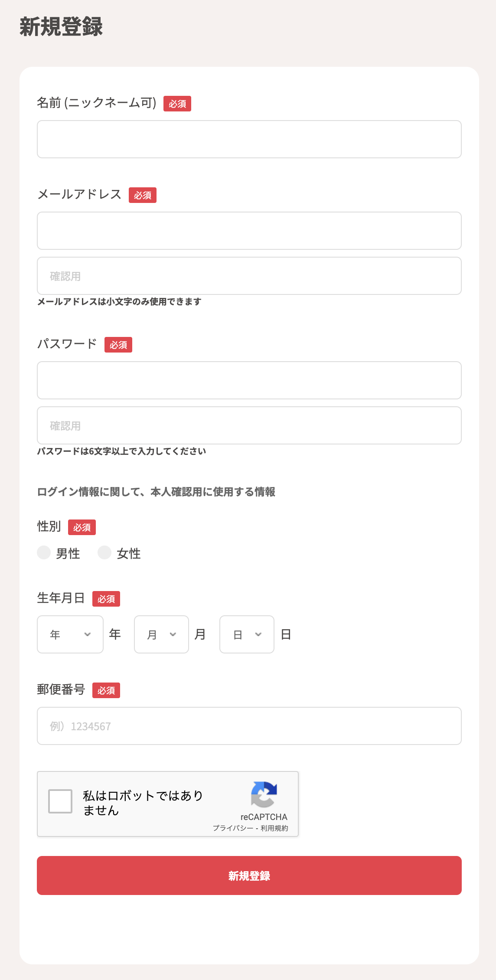
Task: Click the 必須 badge next to 性別
Action: (x=82, y=527)
